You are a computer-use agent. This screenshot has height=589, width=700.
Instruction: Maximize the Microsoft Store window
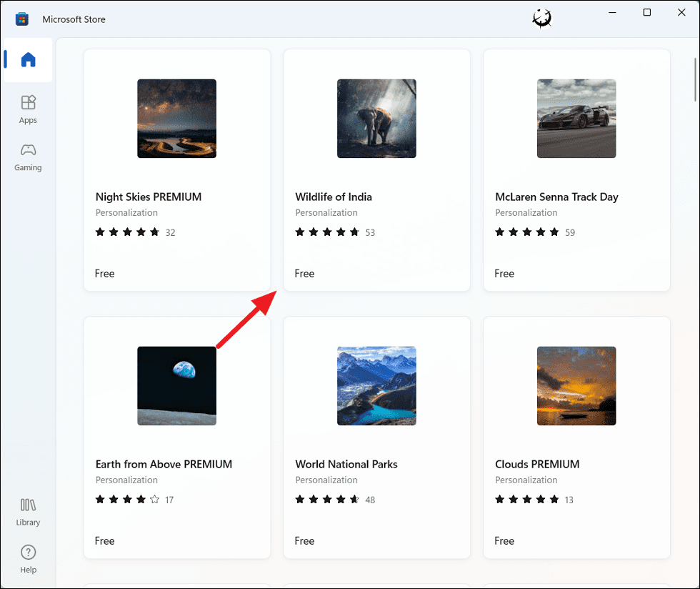coord(647,13)
